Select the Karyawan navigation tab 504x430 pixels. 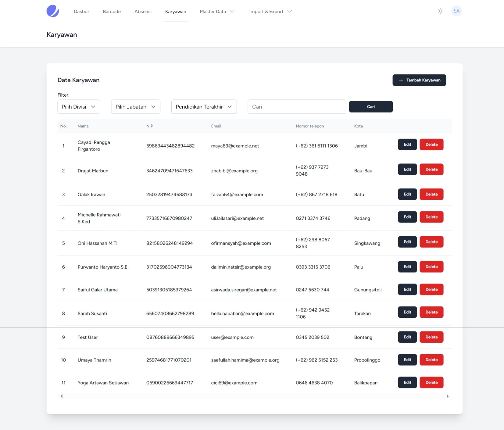pyautogui.click(x=176, y=12)
